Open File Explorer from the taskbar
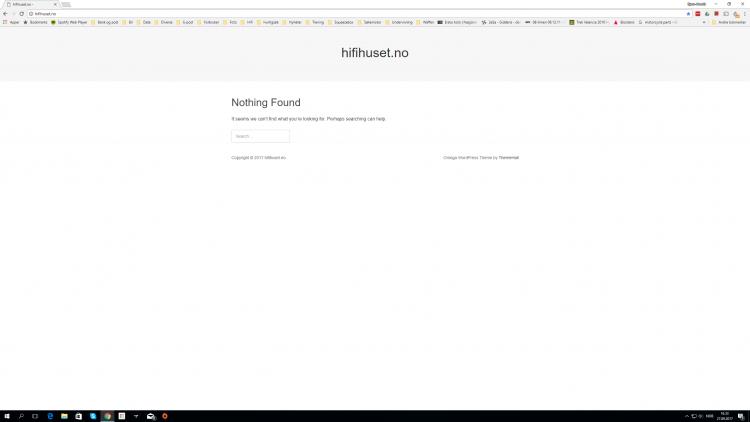 click(64, 416)
